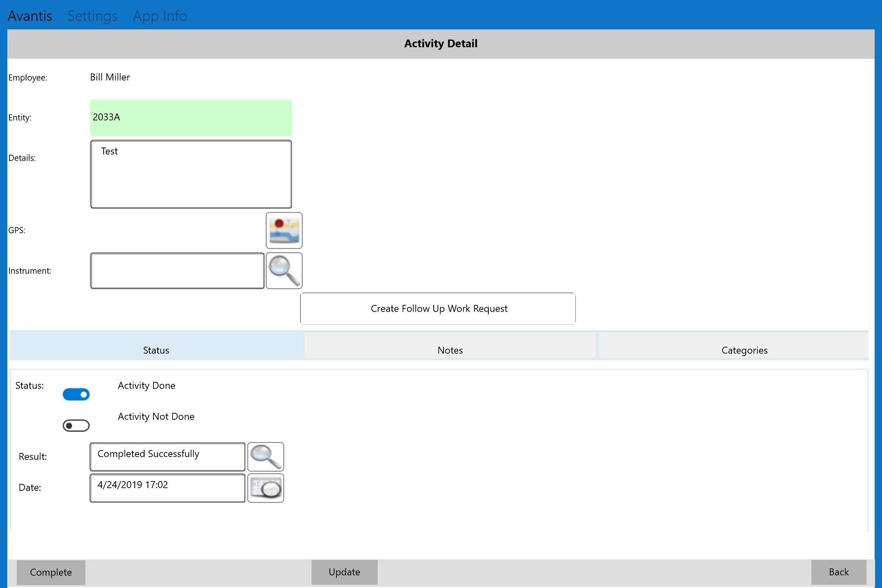Switch to the Categories tab
Screen dimensions: 882x588
coord(744,349)
